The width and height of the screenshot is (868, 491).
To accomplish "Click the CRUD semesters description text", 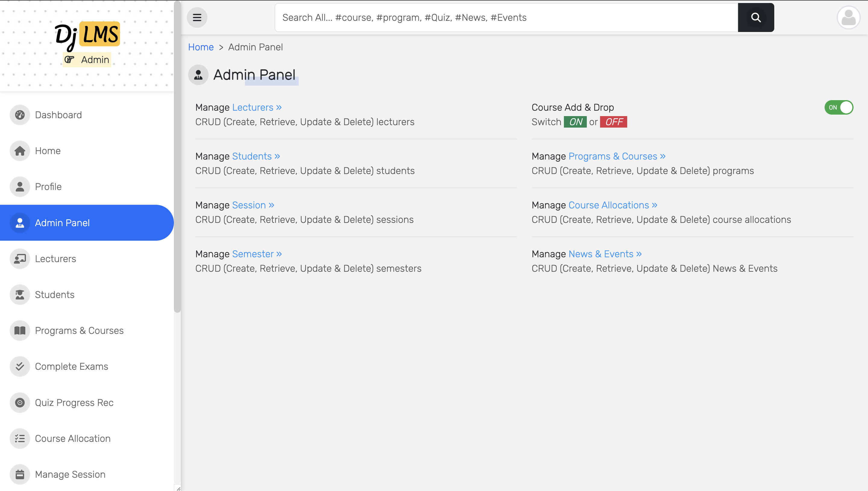I will [x=308, y=268].
